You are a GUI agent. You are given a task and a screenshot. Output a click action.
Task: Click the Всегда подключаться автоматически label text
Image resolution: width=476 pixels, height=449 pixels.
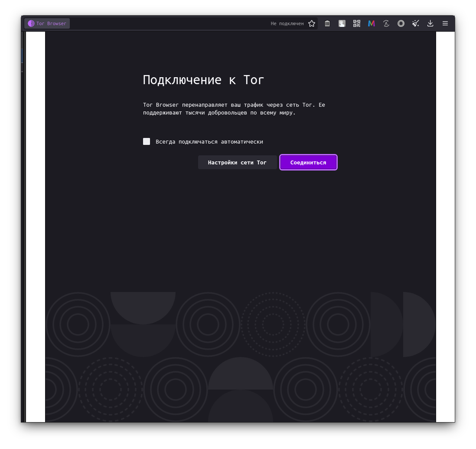pos(209,142)
